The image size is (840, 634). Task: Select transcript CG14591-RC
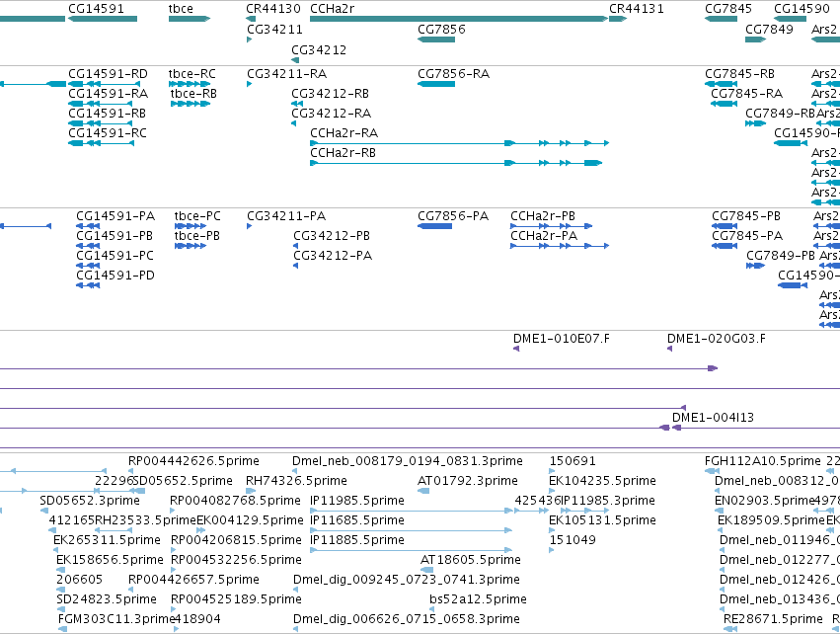coord(108,133)
